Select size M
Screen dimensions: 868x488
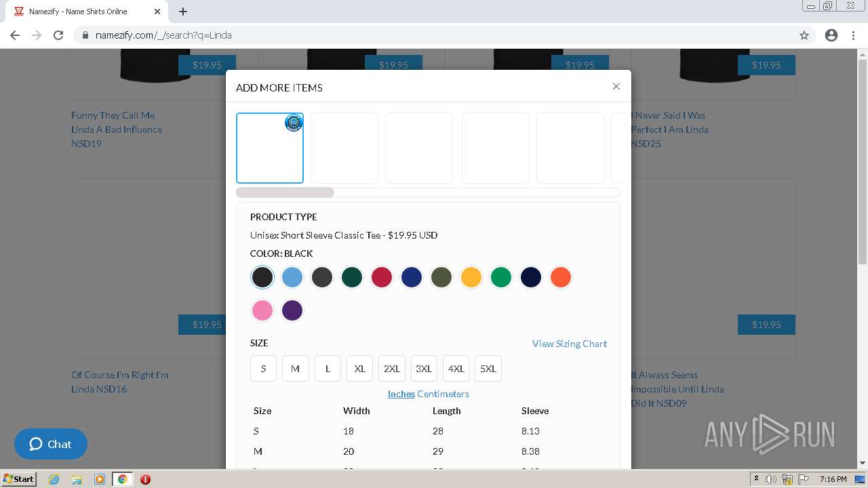coord(296,369)
